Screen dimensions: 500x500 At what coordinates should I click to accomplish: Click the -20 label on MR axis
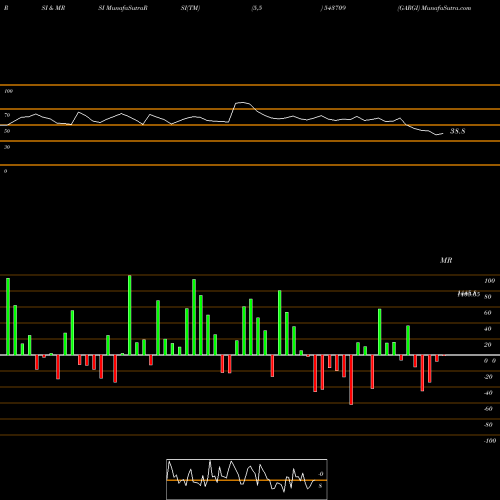488,377
